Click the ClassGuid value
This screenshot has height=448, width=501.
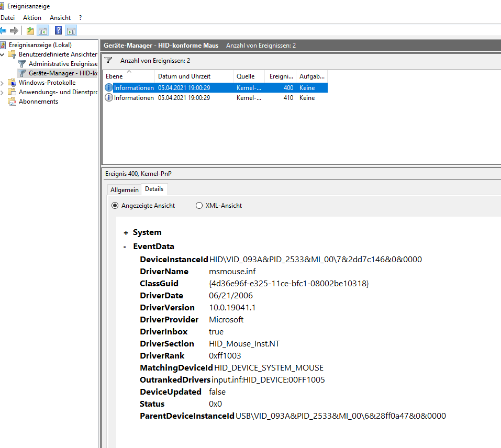[289, 283]
